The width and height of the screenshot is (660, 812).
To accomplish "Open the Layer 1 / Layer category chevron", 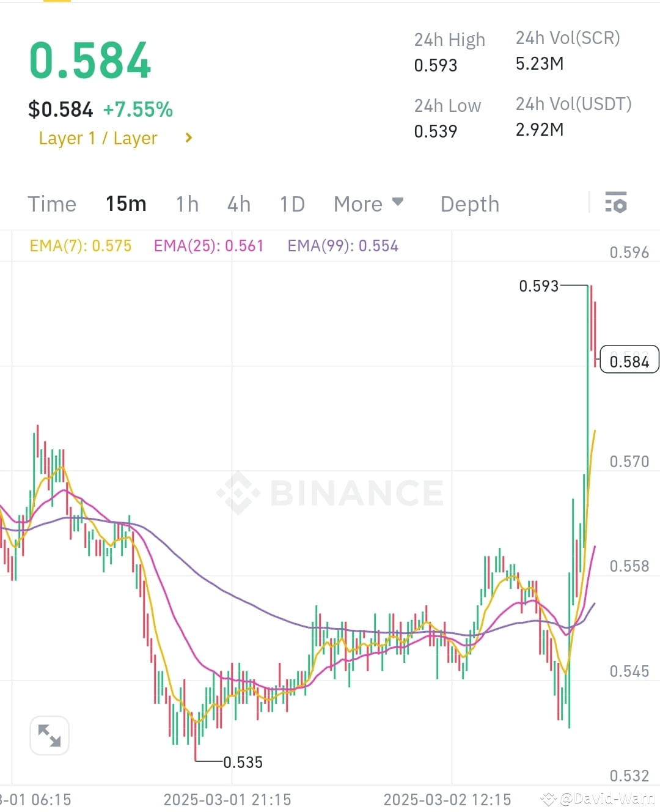I will pyautogui.click(x=188, y=138).
